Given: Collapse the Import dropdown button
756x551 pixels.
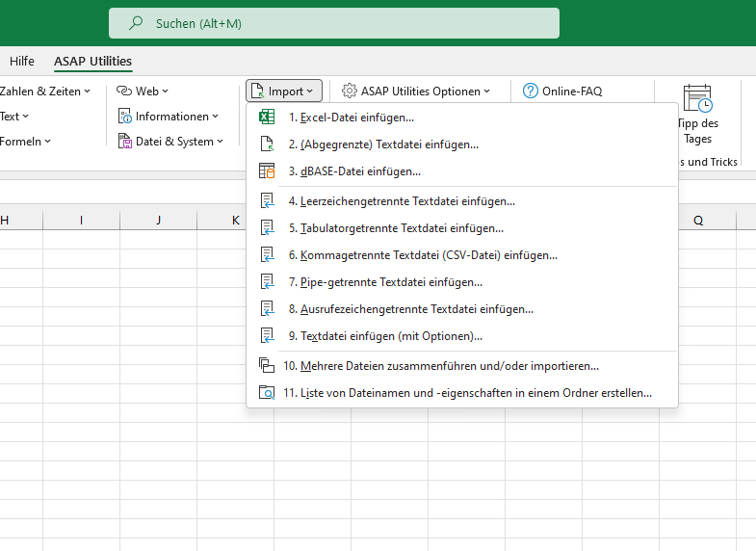Looking at the screenshot, I should [284, 91].
